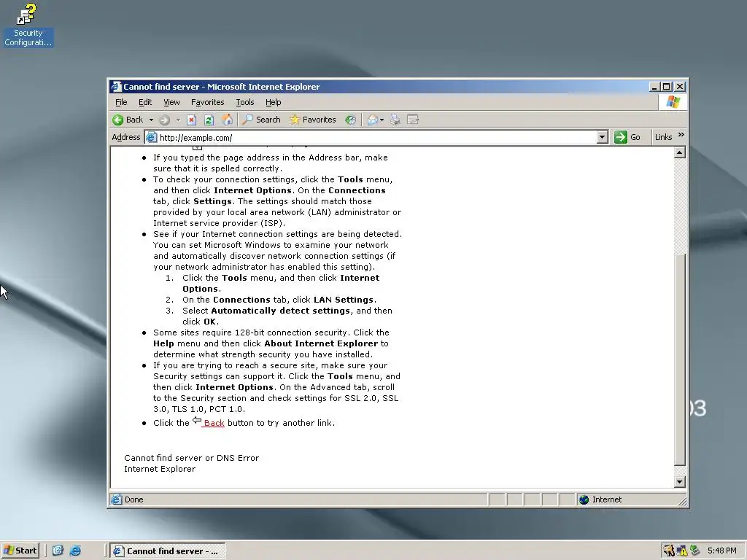This screenshot has width=747, height=560.
Task: Click the Mail envelope toolbar icon
Action: [373, 120]
